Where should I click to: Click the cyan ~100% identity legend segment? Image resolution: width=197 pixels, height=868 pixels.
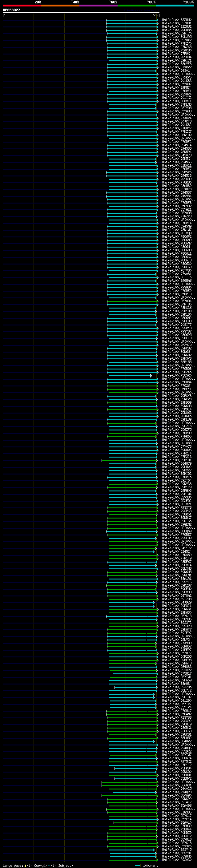[x=175, y=6]
